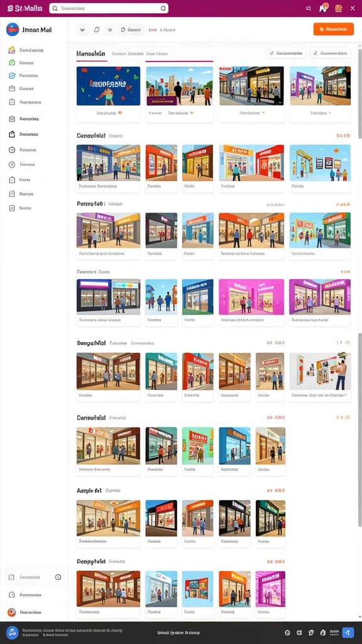Click the heart-shaped toolbar button below header
362x644 pixels.
tap(97, 30)
